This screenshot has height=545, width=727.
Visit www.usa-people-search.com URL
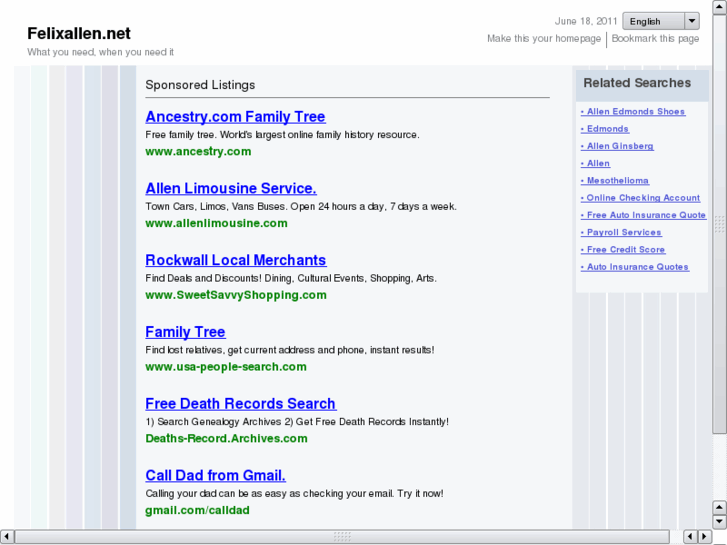[226, 367]
